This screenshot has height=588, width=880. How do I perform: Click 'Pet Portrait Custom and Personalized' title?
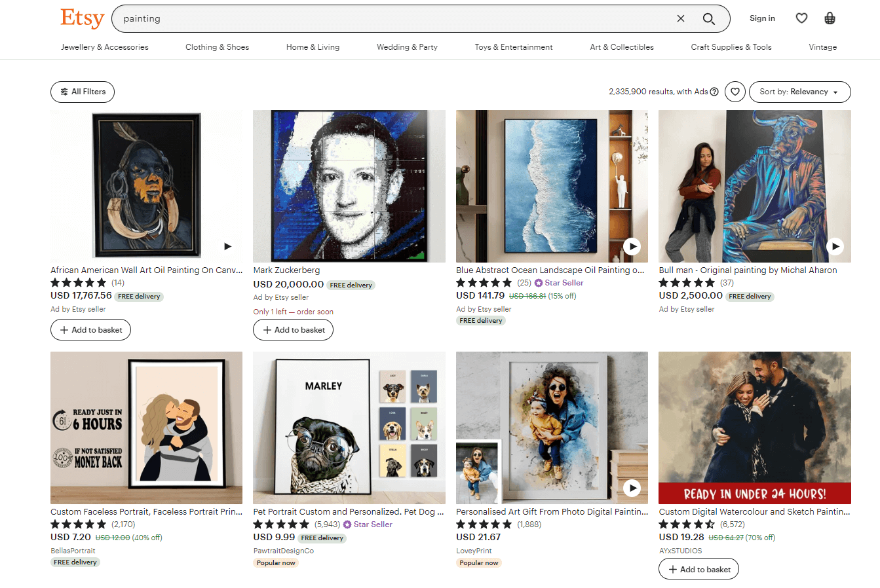pyautogui.click(x=349, y=512)
